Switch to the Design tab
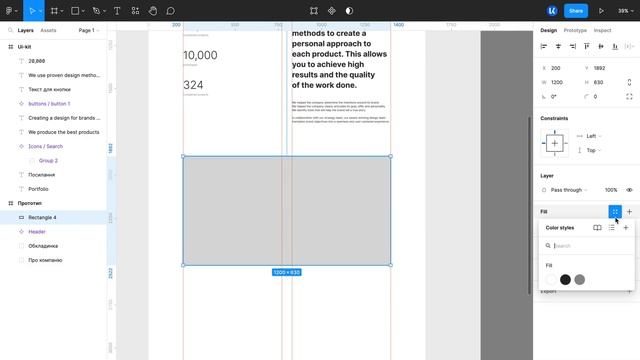The height and width of the screenshot is (360, 640). tap(549, 30)
